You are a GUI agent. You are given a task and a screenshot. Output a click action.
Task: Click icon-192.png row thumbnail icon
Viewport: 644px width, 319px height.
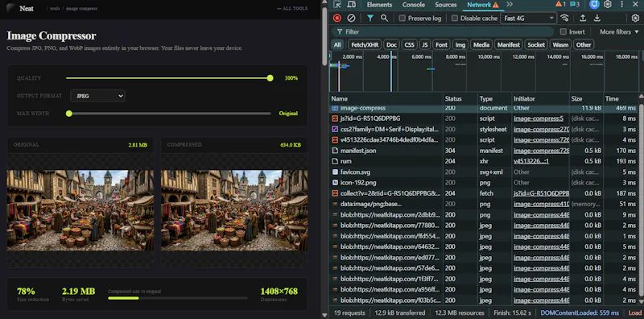point(335,183)
